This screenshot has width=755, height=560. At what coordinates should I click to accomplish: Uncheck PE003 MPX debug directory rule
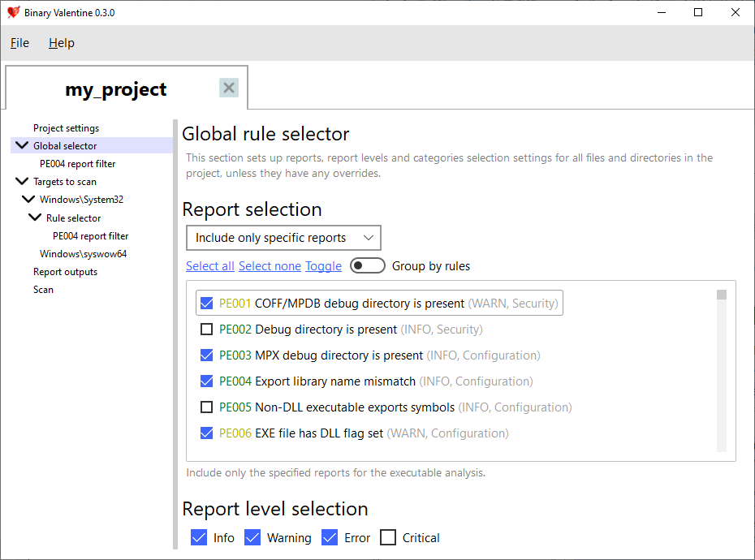click(x=206, y=355)
